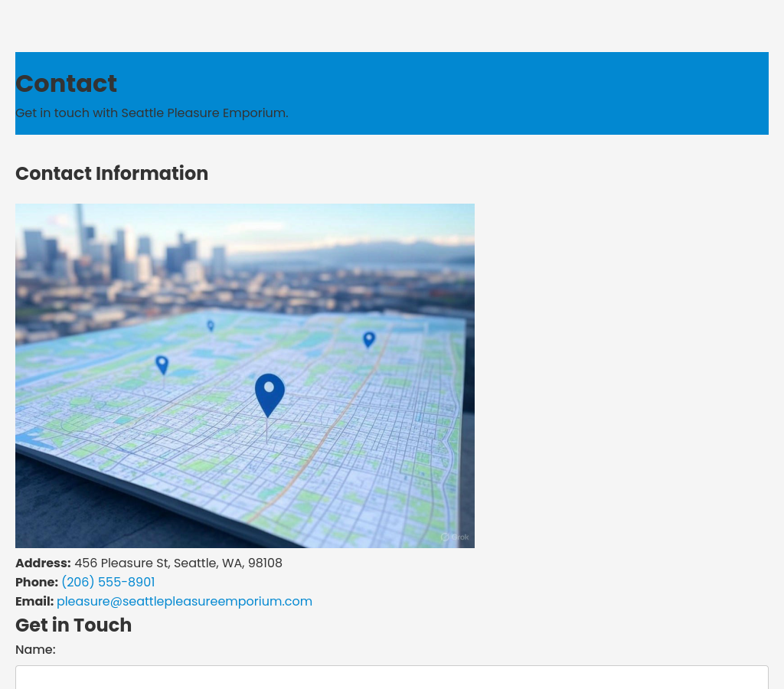Screen dimensions: 784x689
Task: Open the pleasure@seattlepleasureemporium.com email link
Action: click(x=185, y=601)
